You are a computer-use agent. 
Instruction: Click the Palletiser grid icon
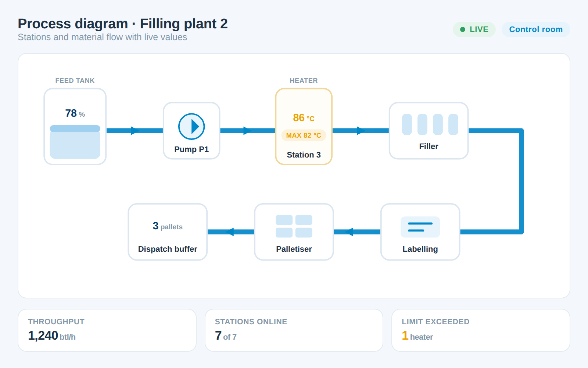pyautogui.click(x=294, y=226)
